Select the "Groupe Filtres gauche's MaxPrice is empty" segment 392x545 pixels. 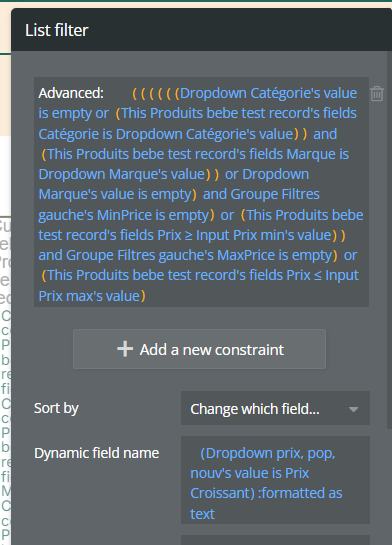(x=199, y=255)
